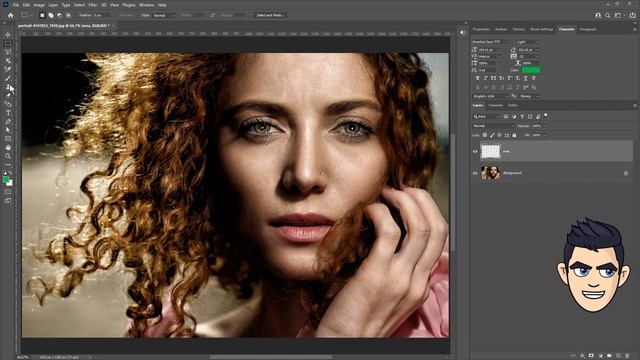
Task: Select the Brush tool
Action: click(8, 78)
